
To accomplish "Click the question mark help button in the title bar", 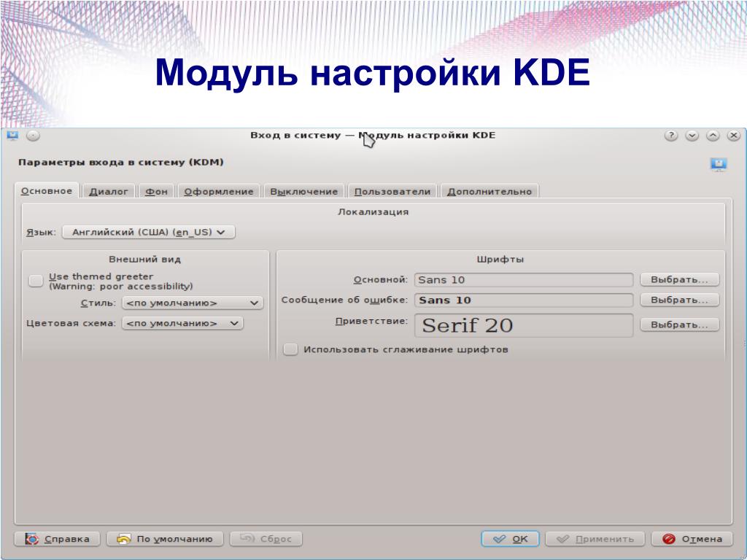I will coord(671,136).
